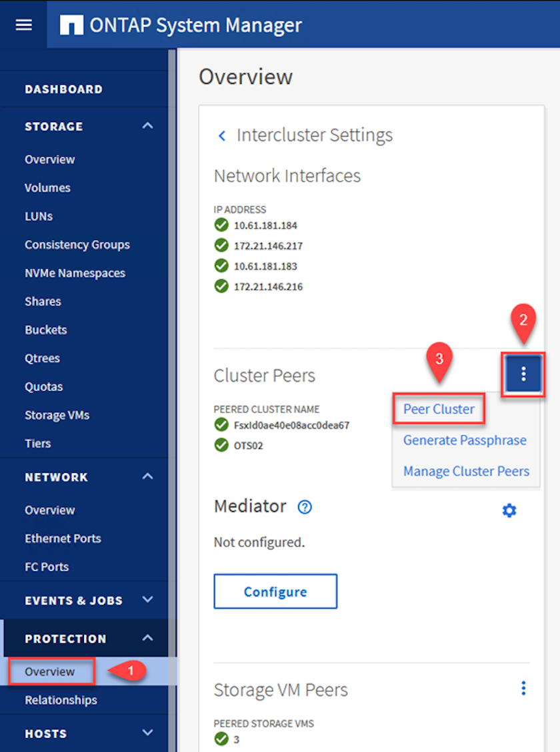Open Volumes in Storage sidebar
This screenshot has height=752, width=560.
(47, 187)
